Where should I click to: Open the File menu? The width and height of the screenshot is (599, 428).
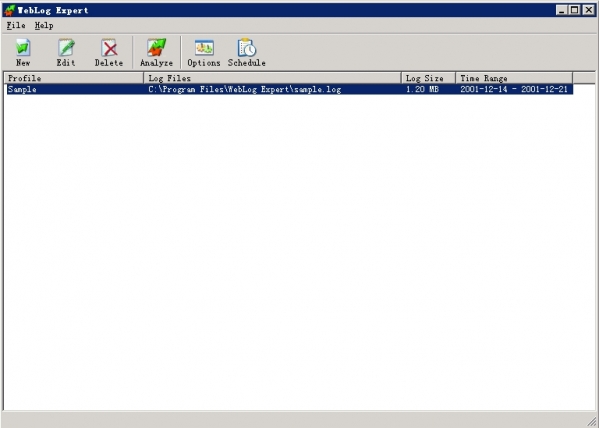[16, 26]
